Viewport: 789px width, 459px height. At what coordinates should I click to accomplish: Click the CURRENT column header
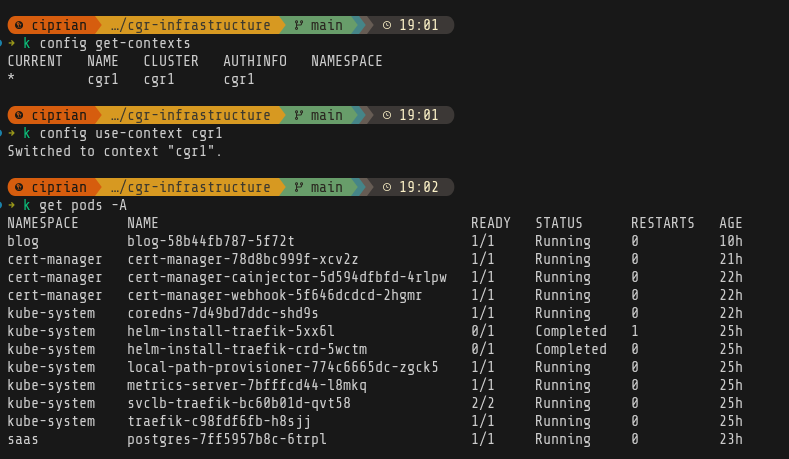click(x=35, y=61)
